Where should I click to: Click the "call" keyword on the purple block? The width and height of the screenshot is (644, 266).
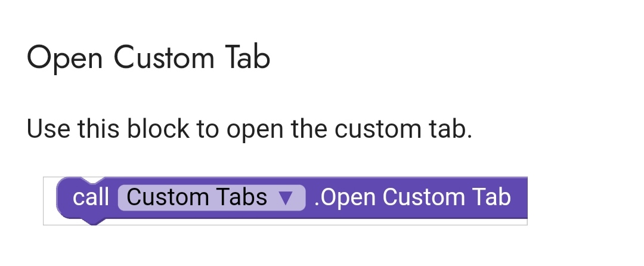pyautogui.click(x=91, y=197)
